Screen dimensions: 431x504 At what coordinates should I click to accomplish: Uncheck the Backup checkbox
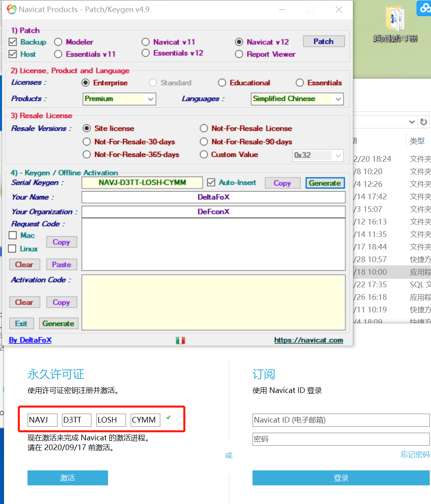click(x=13, y=42)
